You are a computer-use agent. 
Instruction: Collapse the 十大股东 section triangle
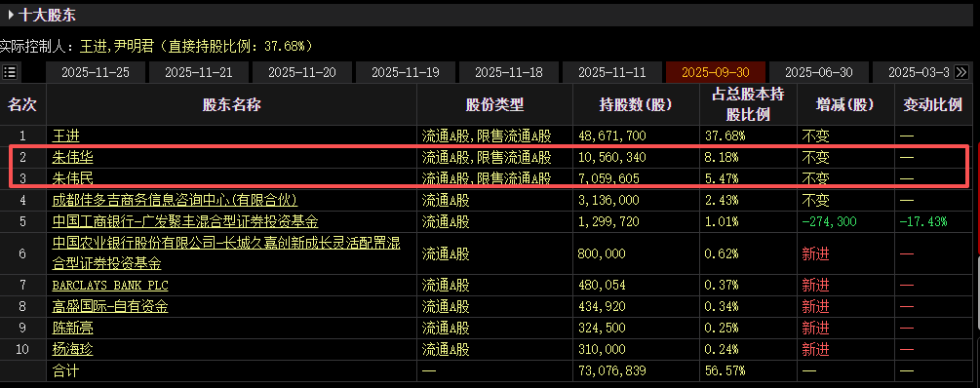(x=12, y=15)
